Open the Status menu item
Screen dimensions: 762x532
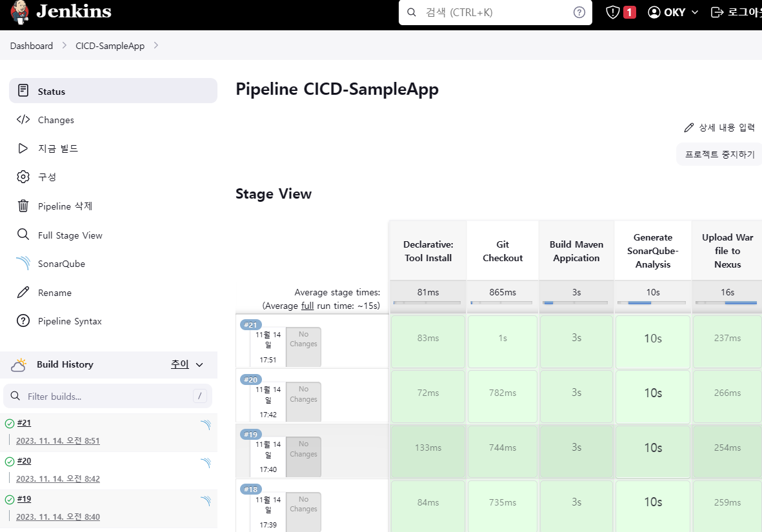(x=113, y=91)
